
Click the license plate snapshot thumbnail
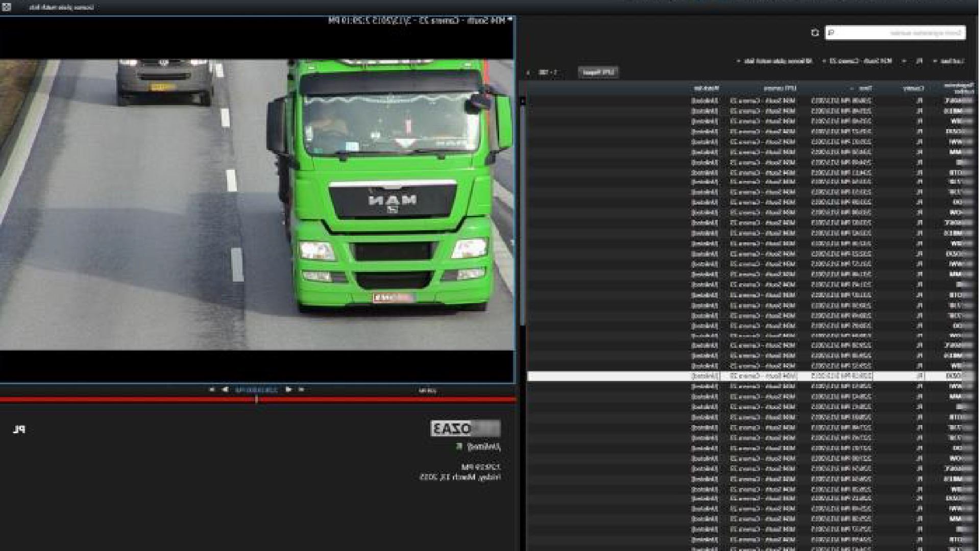tap(465, 429)
